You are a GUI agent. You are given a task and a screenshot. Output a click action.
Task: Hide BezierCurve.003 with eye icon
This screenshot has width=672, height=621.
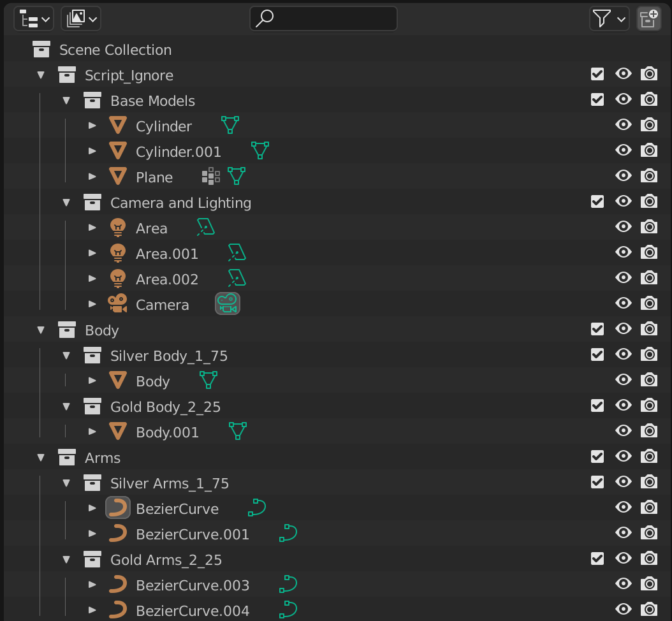coord(624,584)
